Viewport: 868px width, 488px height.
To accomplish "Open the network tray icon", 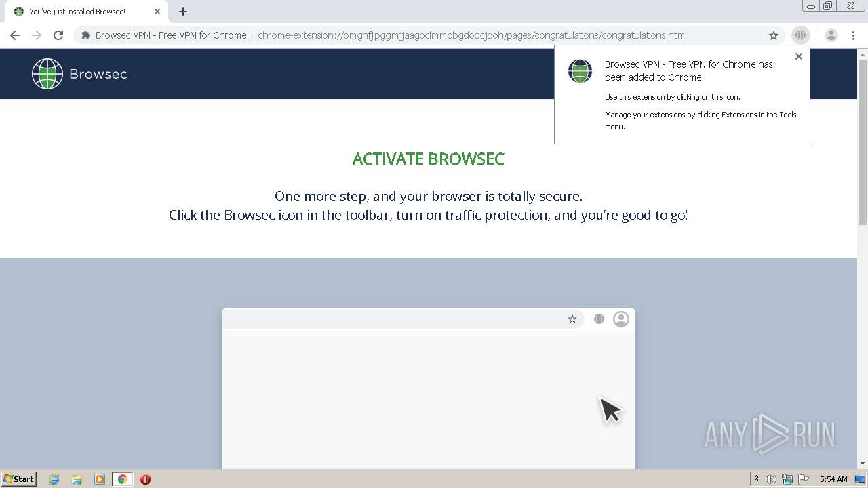I will tap(787, 479).
